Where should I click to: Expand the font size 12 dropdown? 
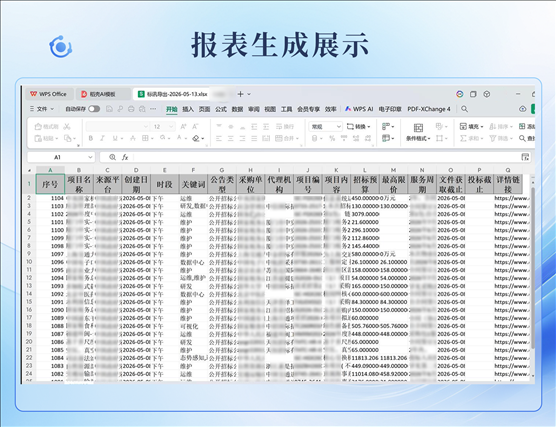[x=172, y=126]
